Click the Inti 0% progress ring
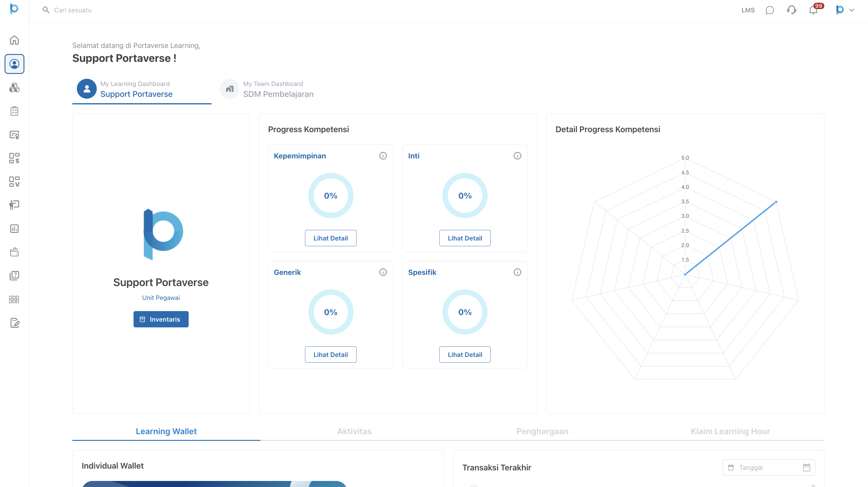This screenshot has height=487, width=868. pos(465,196)
